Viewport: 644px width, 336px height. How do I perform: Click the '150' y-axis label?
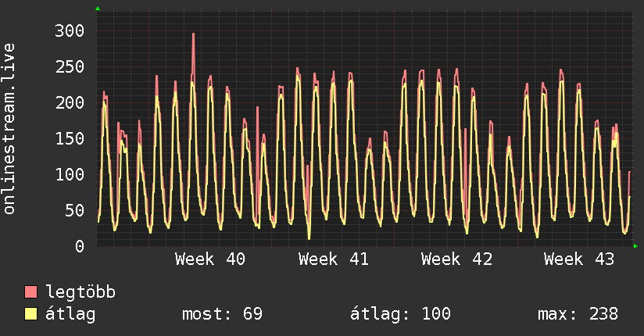tap(70, 138)
